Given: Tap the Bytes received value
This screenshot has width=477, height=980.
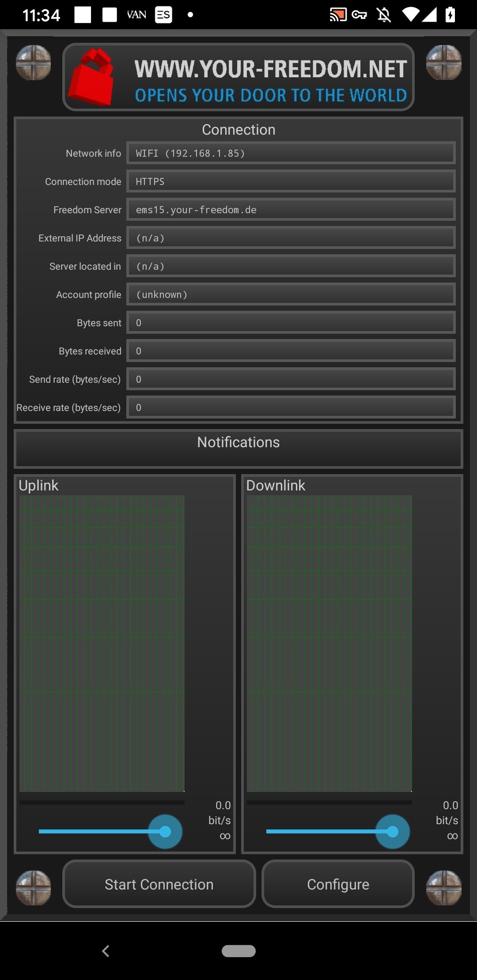Looking at the screenshot, I should point(291,351).
